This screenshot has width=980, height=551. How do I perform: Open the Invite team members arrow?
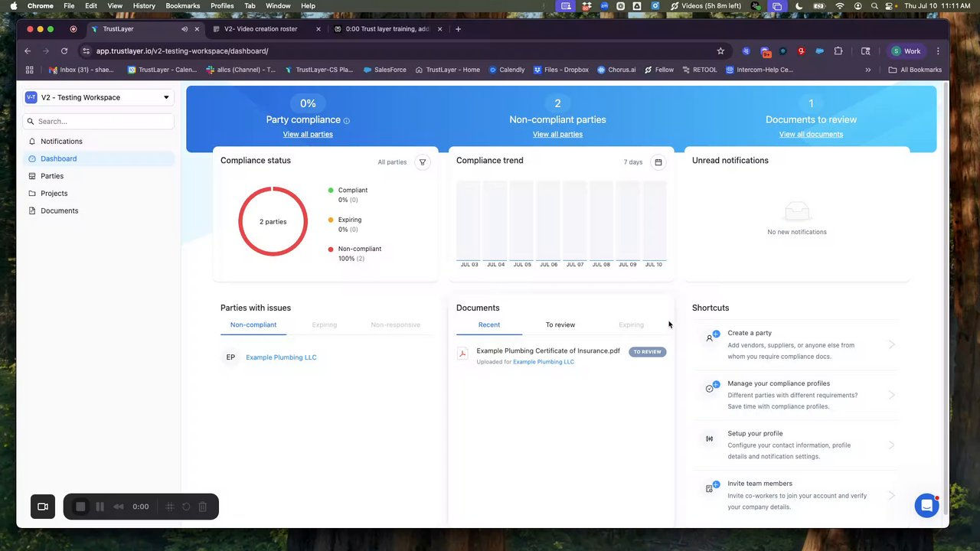pyautogui.click(x=892, y=495)
